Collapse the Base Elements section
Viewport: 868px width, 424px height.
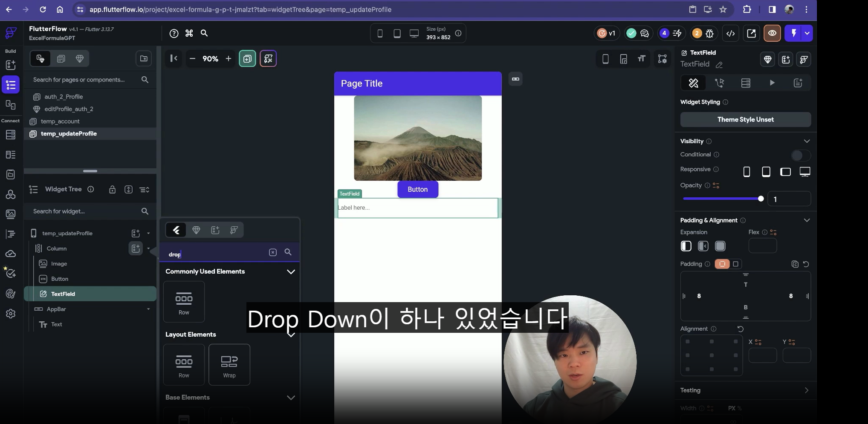click(291, 398)
